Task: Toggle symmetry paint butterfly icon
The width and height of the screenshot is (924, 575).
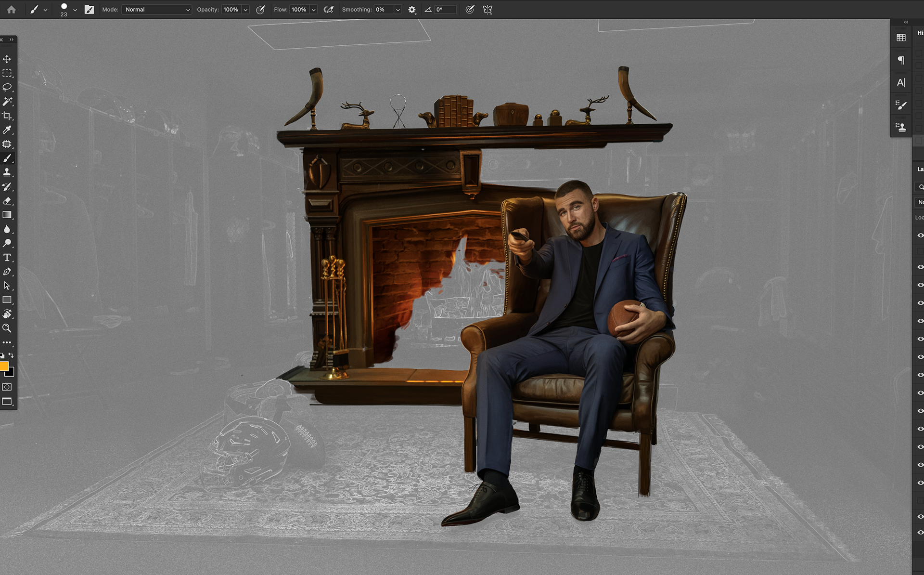Action: (488, 10)
